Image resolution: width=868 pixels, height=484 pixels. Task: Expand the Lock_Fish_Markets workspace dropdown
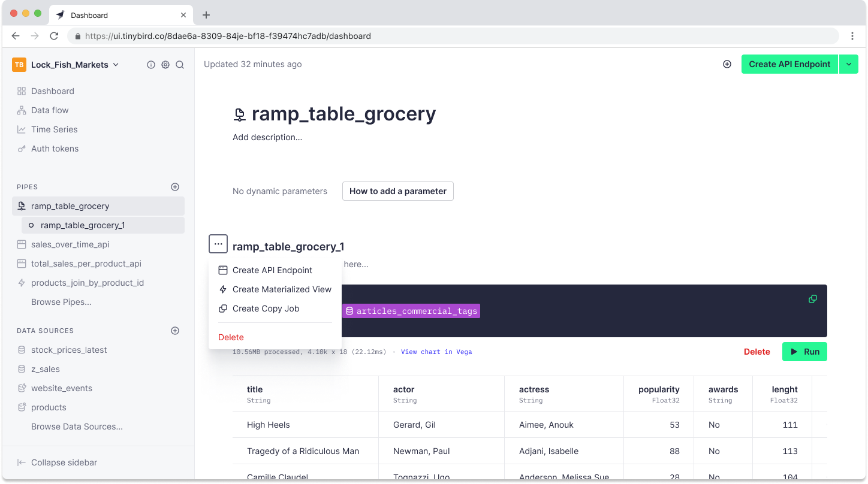(116, 65)
